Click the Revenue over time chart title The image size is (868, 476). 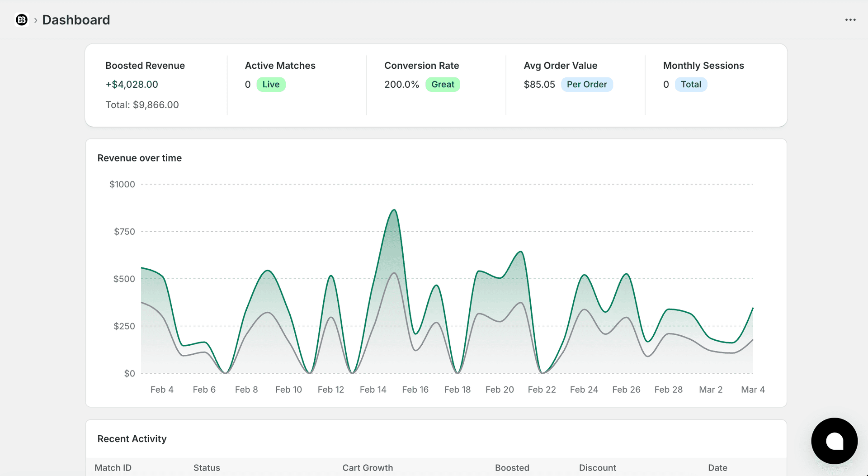click(139, 158)
